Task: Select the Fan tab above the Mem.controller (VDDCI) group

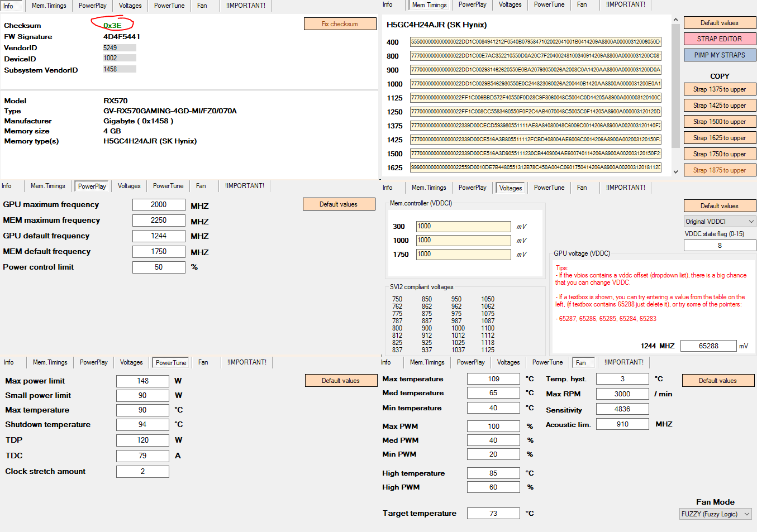Action: (x=582, y=188)
